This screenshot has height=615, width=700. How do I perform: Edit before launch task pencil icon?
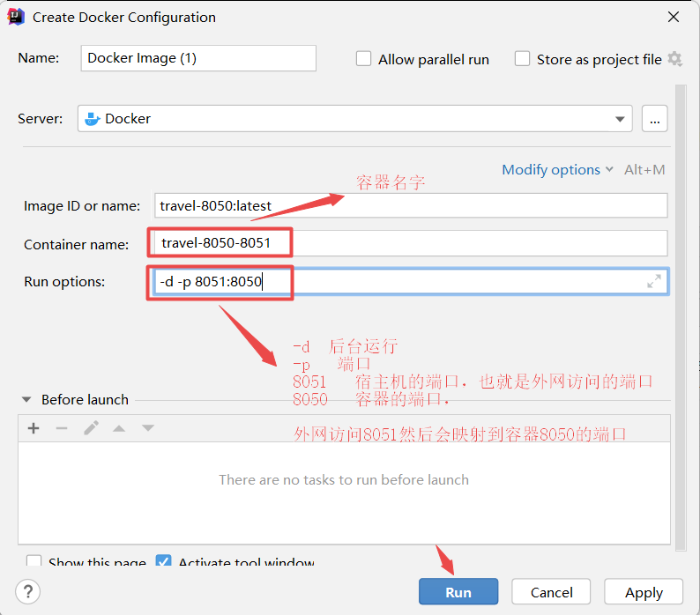[91, 428]
